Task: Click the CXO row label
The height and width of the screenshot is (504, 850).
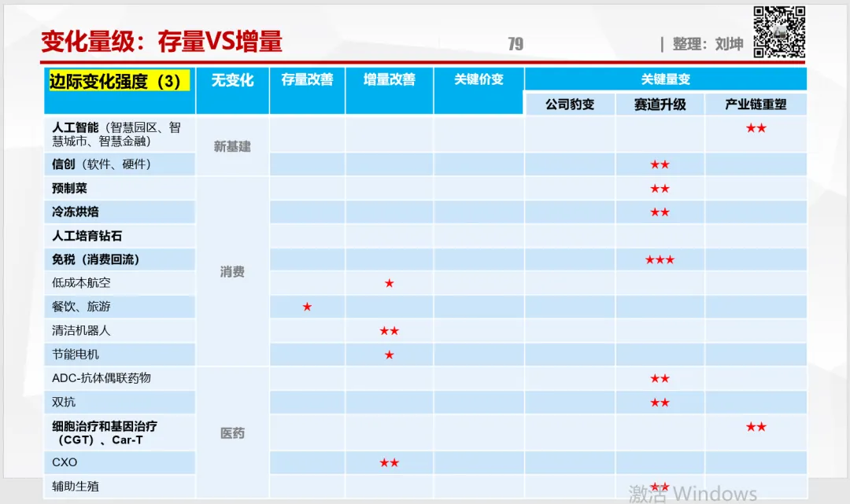Action: tap(65, 462)
